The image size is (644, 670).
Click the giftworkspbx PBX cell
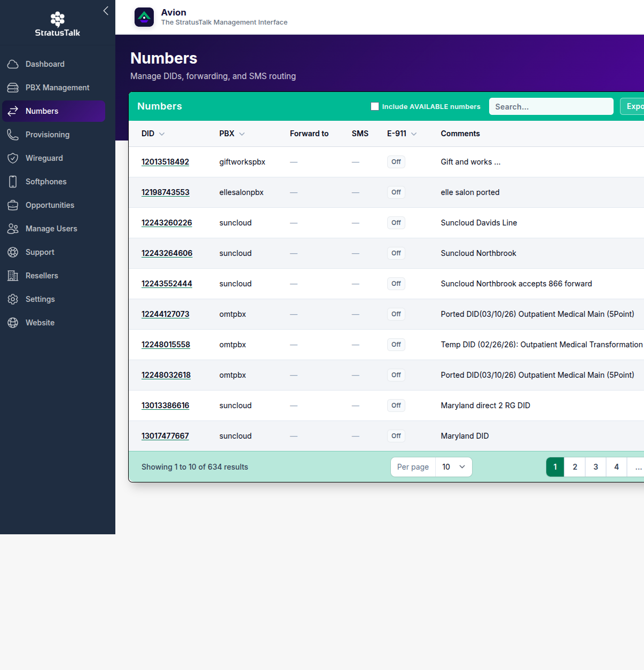coord(242,162)
